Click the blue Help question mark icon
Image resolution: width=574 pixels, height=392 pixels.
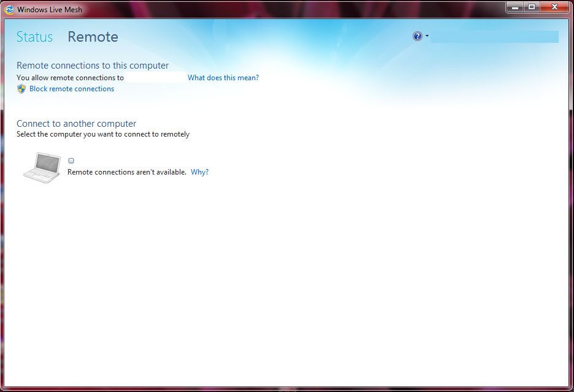pos(418,36)
